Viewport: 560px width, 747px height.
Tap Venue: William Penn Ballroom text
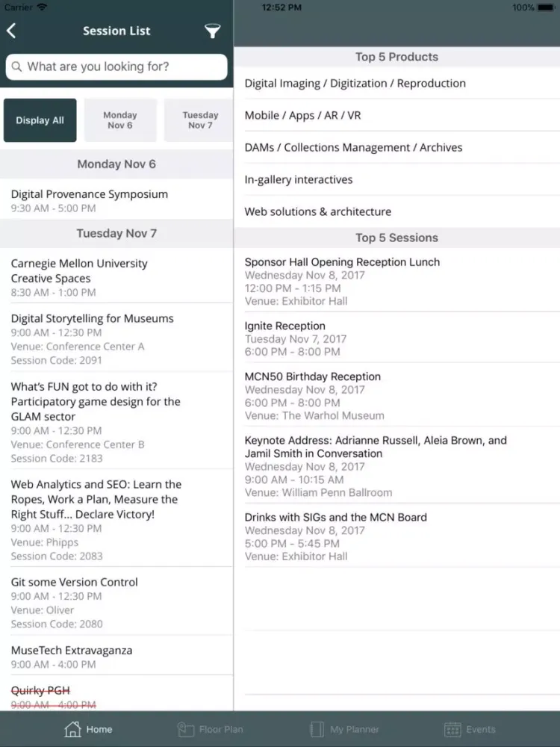tap(319, 492)
